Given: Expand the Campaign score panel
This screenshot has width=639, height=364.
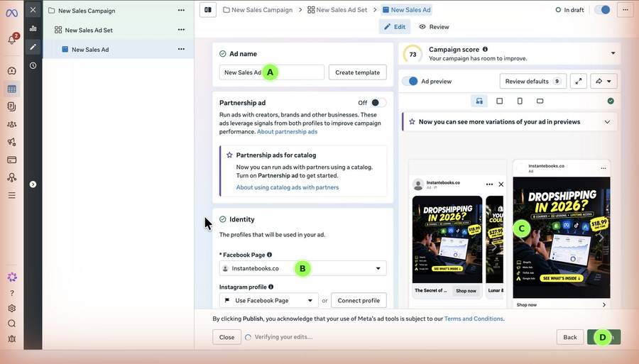Looking at the screenshot, I should click(613, 53).
